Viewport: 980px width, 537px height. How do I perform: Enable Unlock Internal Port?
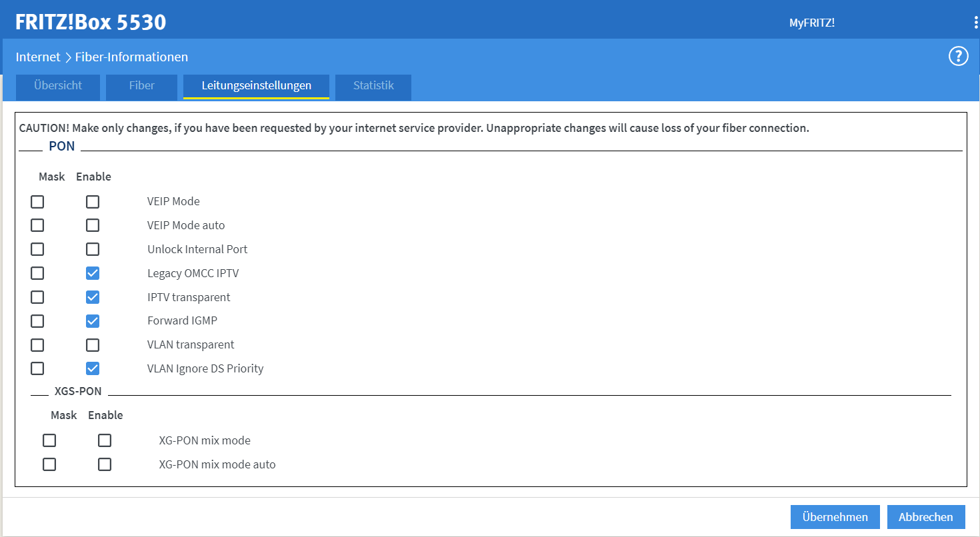coord(93,249)
